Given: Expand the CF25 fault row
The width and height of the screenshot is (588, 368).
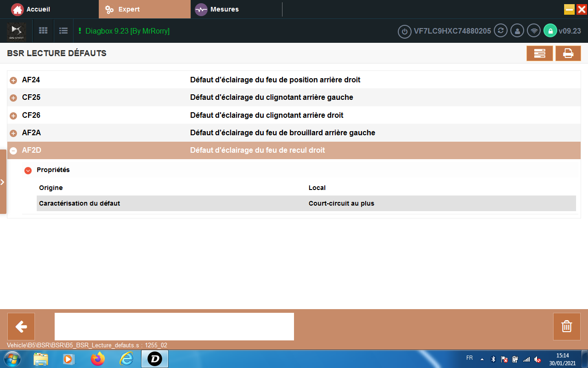Looking at the screenshot, I should coord(13,98).
